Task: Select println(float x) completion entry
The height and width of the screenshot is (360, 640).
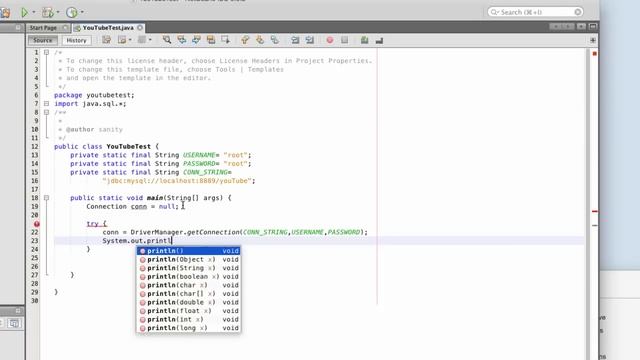Action: click(x=189, y=311)
